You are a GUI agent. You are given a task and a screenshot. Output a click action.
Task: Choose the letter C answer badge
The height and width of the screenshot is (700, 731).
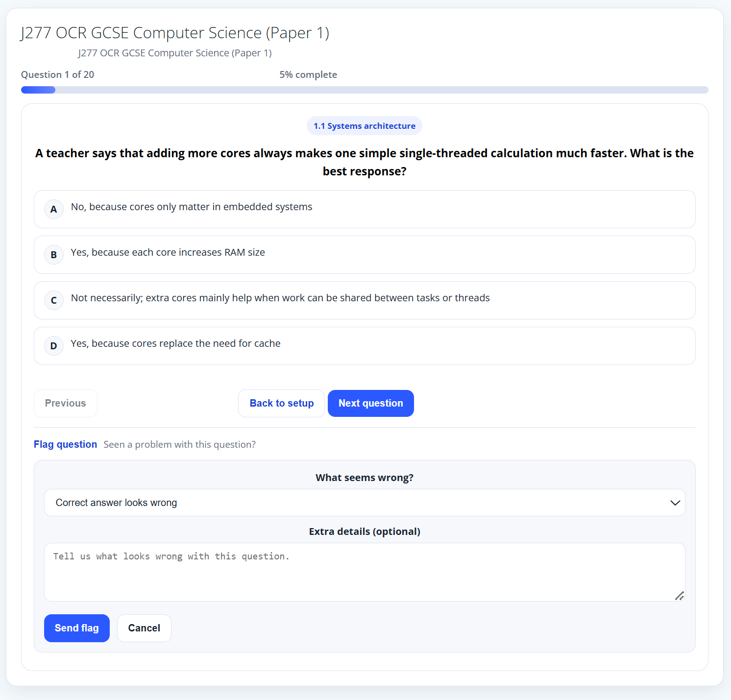(x=54, y=300)
